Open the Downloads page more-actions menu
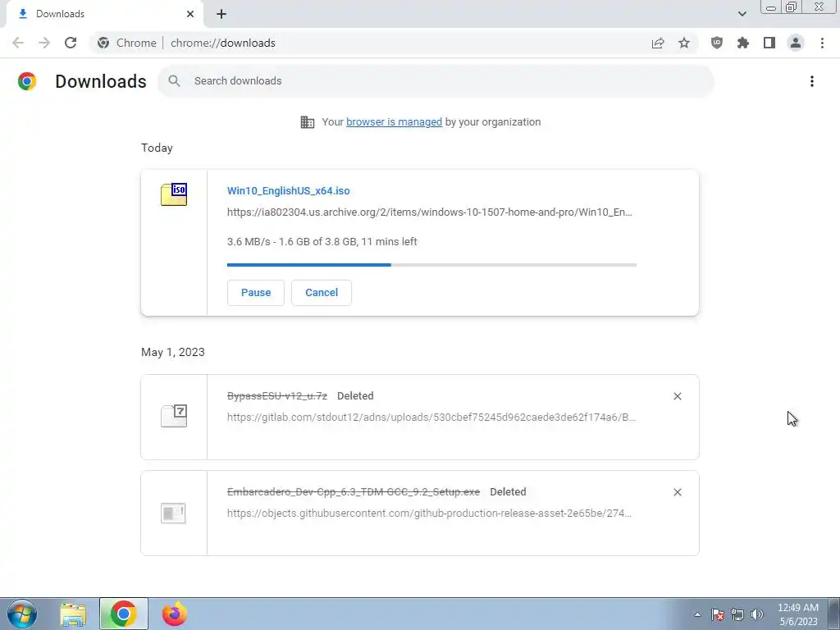Screen dimensions: 840x630 pos(811,81)
